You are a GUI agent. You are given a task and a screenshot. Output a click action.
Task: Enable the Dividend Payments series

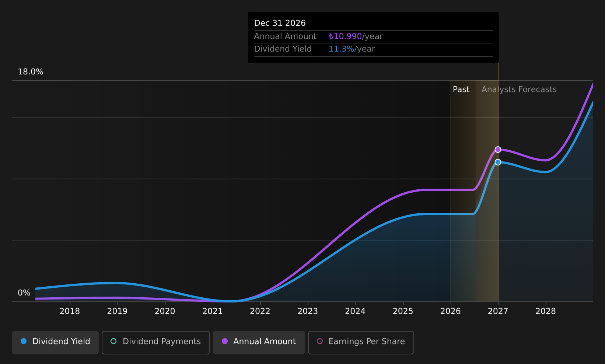point(156,342)
